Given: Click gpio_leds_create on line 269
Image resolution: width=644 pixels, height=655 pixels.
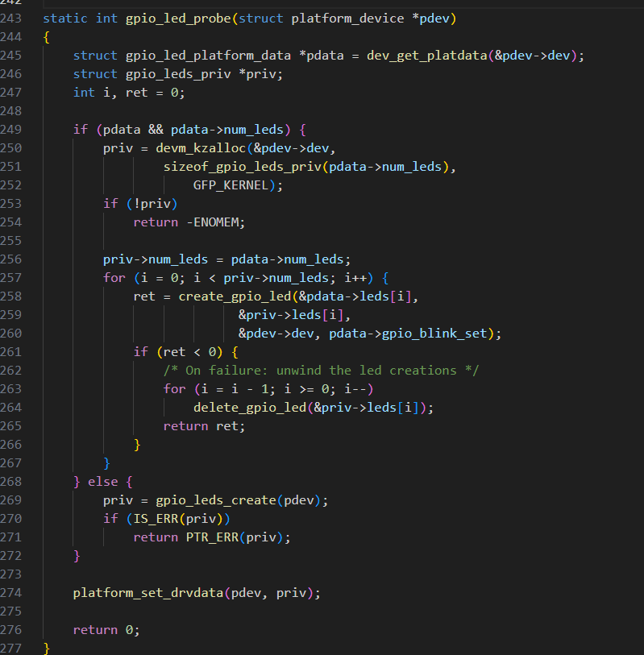Looking at the screenshot, I should [x=216, y=500].
